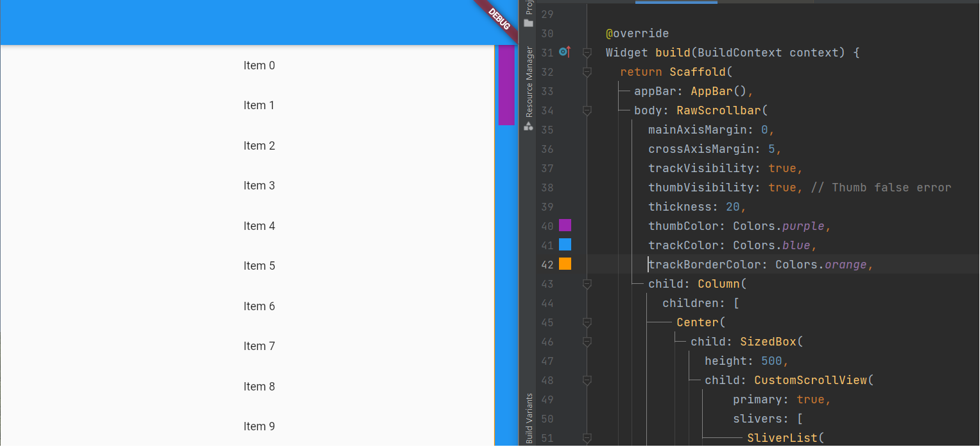Click the mainAxisMargin value 0
Viewport: 980px width, 447px height.
coord(764,130)
